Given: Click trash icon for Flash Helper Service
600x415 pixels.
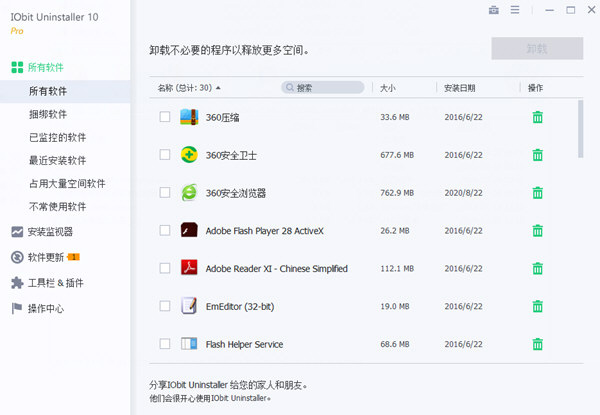Looking at the screenshot, I should click(x=537, y=344).
